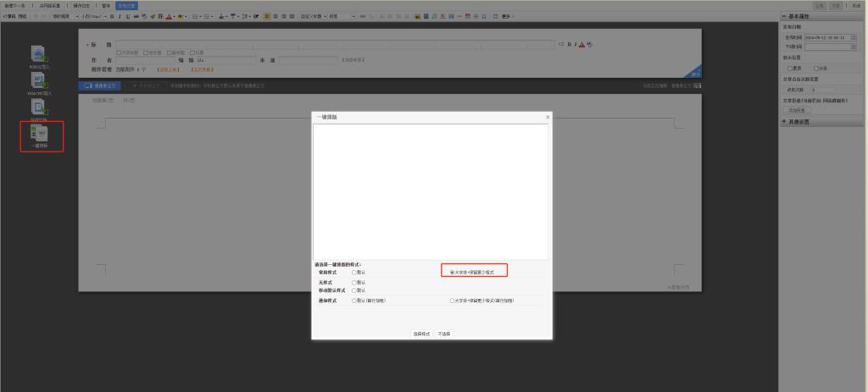Open 操作日志 in the top menu
This screenshot has height=392, width=868.
82,5
